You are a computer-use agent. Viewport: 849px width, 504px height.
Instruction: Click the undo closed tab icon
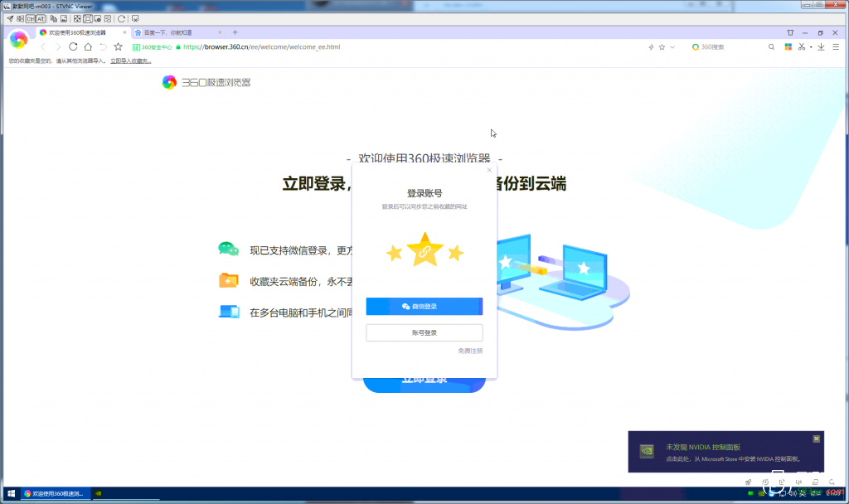[x=103, y=47]
